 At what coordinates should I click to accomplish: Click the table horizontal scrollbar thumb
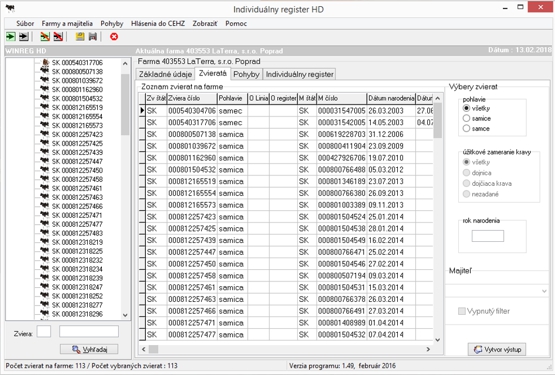coord(153,349)
